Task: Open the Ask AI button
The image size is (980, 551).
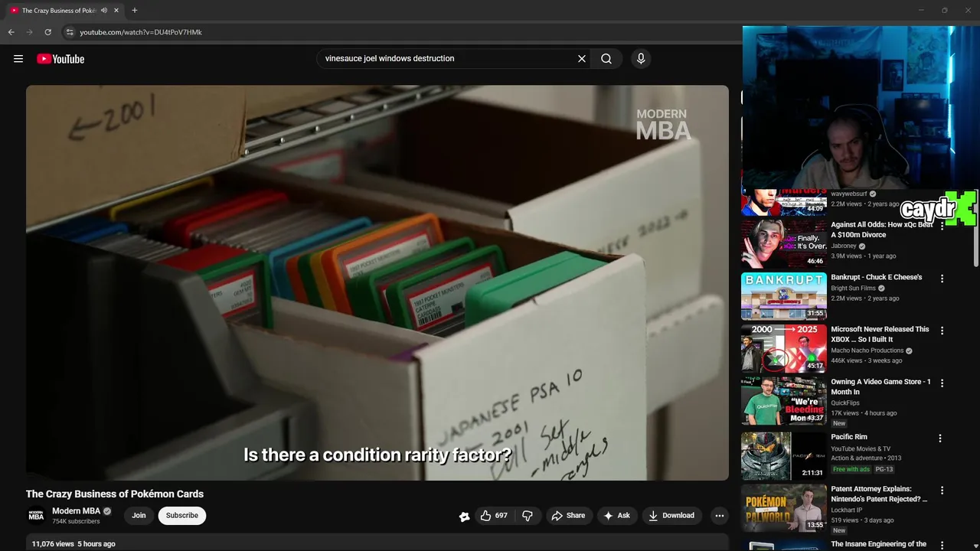Action: (616, 516)
